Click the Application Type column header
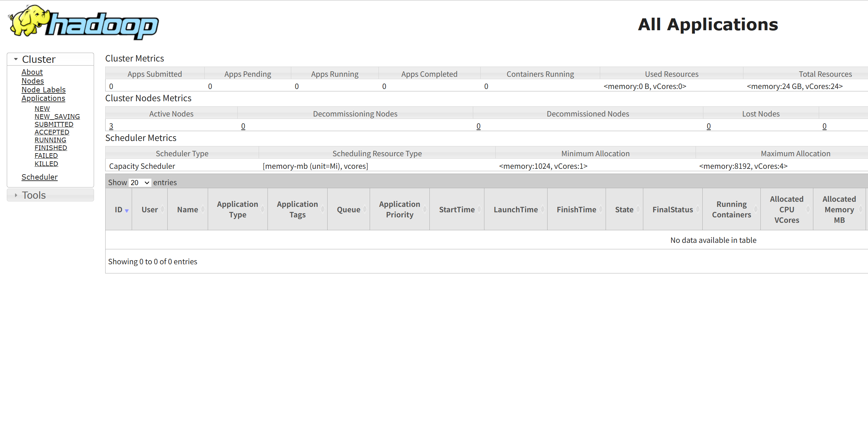This screenshot has width=868, height=447. (237, 209)
